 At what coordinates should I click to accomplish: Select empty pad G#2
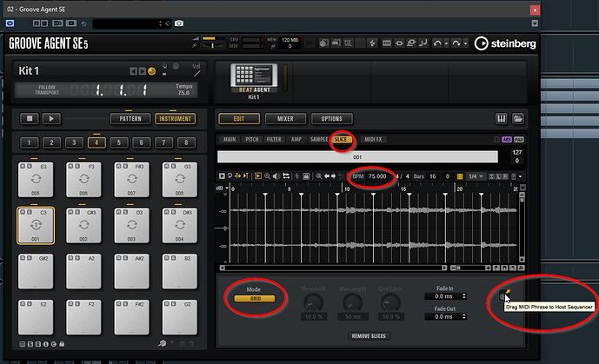click(x=36, y=272)
